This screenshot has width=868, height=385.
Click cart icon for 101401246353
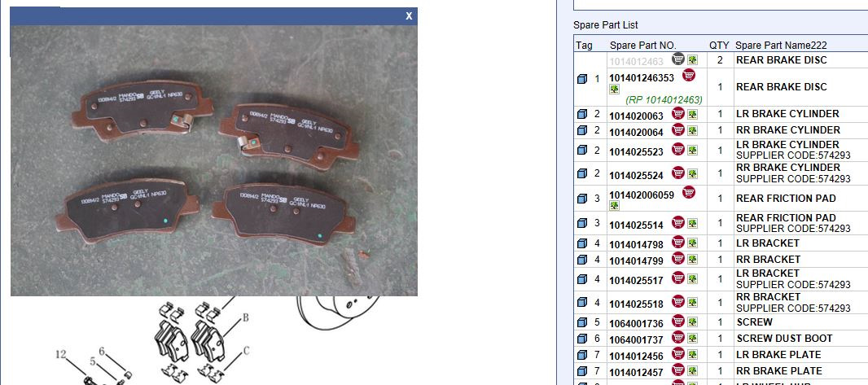pos(689,75)
